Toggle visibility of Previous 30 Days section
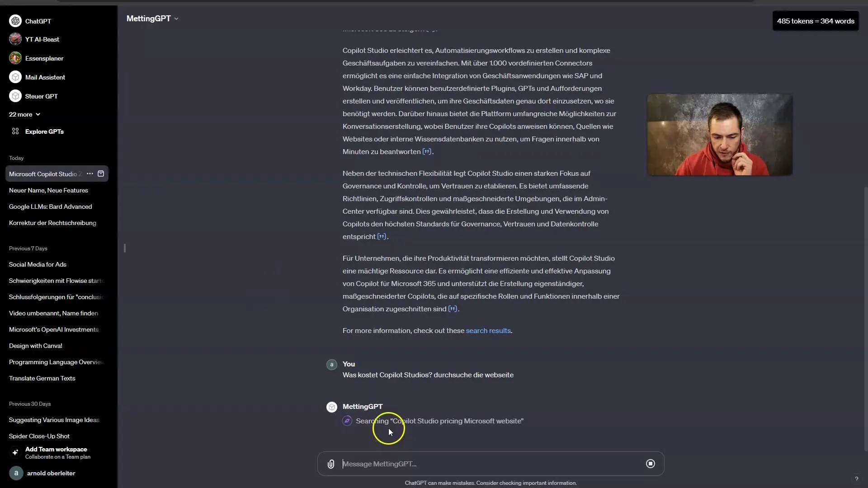Screen dimensions: 868x488 click(30, 404)
